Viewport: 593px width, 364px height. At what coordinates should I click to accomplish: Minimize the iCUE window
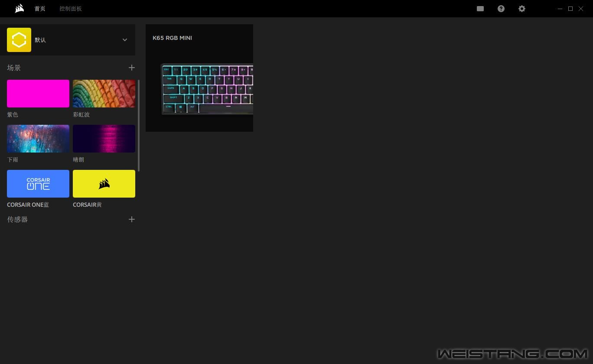pyautogui.click(x=560, y=9)
